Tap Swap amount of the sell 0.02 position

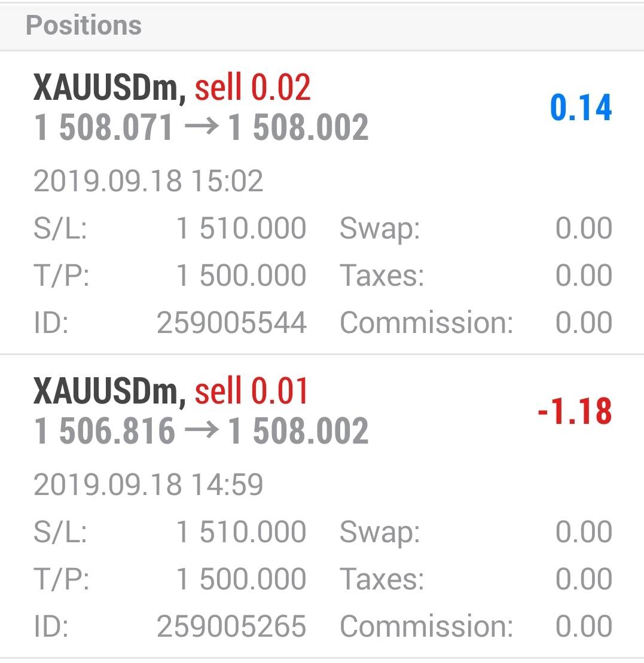pos(584,229)
